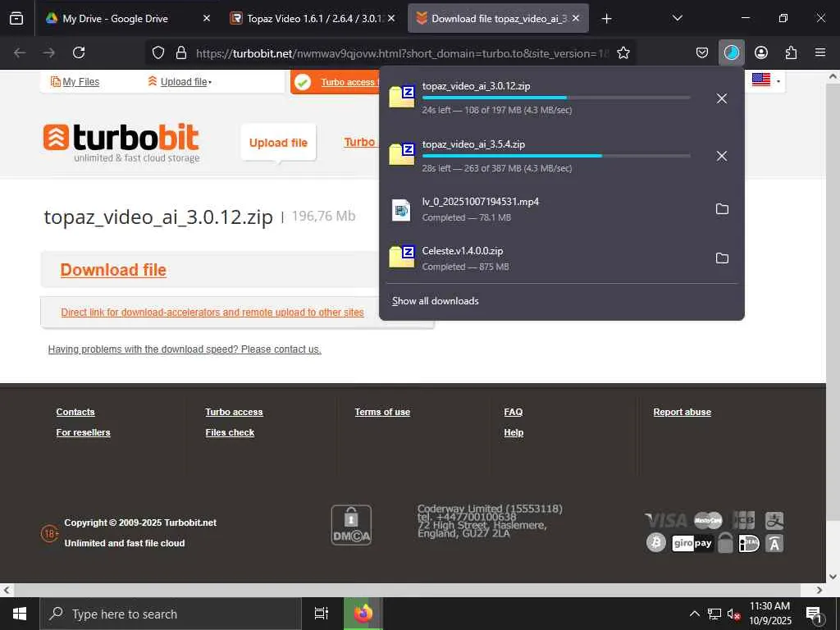Viewport: 840px width, 630px height.
Task: Open the language flag selector
Action: (765, 80)
